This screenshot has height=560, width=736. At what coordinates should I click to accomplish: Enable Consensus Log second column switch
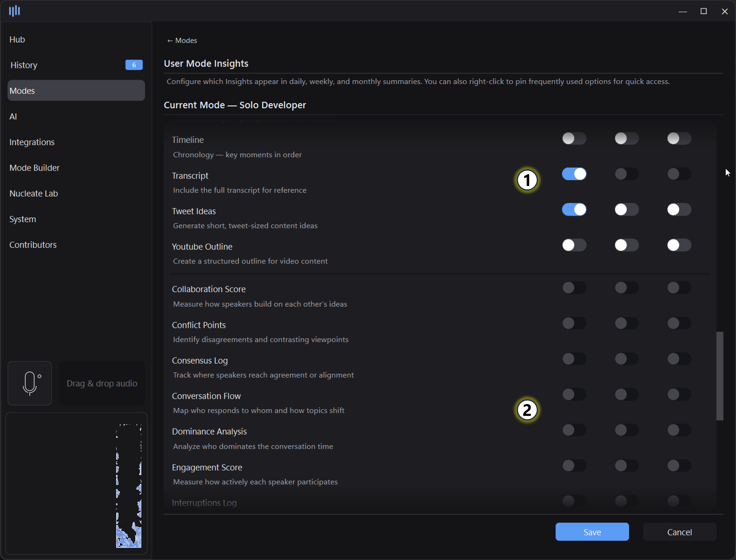click(627, 359)
